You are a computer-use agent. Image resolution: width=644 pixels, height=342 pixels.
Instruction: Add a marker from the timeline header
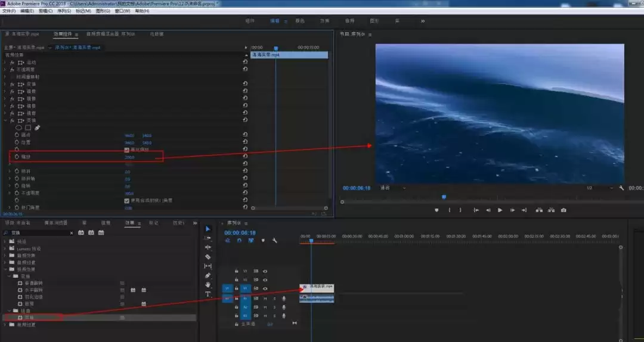[x=263, y=241]
